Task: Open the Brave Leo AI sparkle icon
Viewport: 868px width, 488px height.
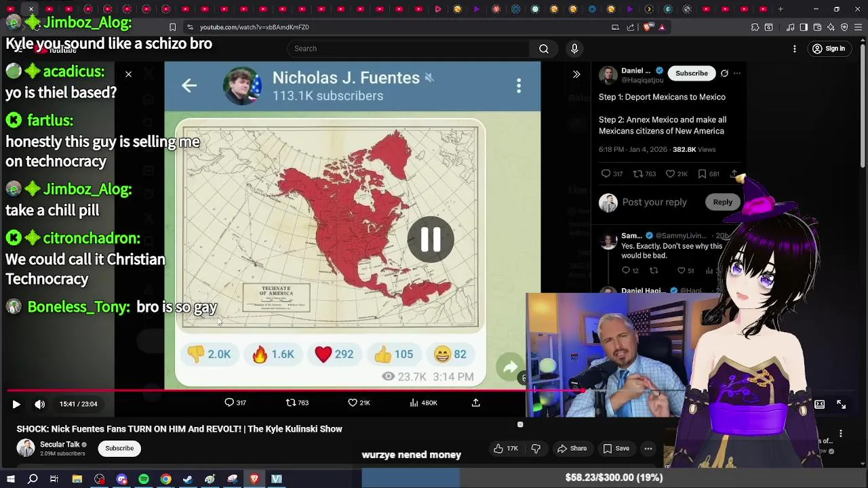Action: click(x=831, y=27)
